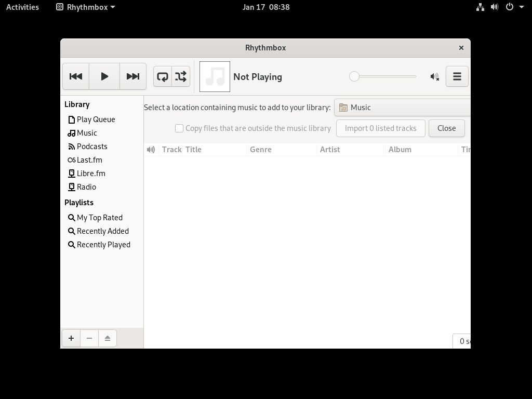Toggle shuffle mode
Image resolution: width=532 pixels, height=399 pixels.
click(x=181, y=76)
